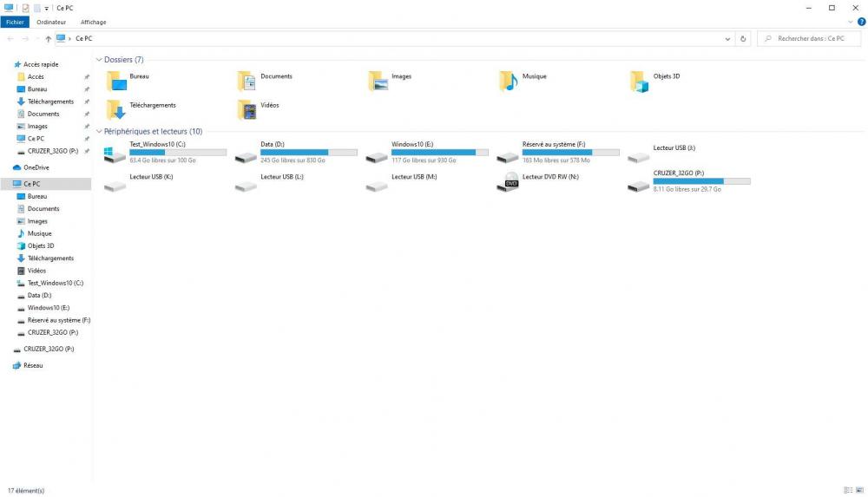This screenshot has height=497, width=868.
Task: Click the properties icon in title bar quick access
Action: coord(25,8)
